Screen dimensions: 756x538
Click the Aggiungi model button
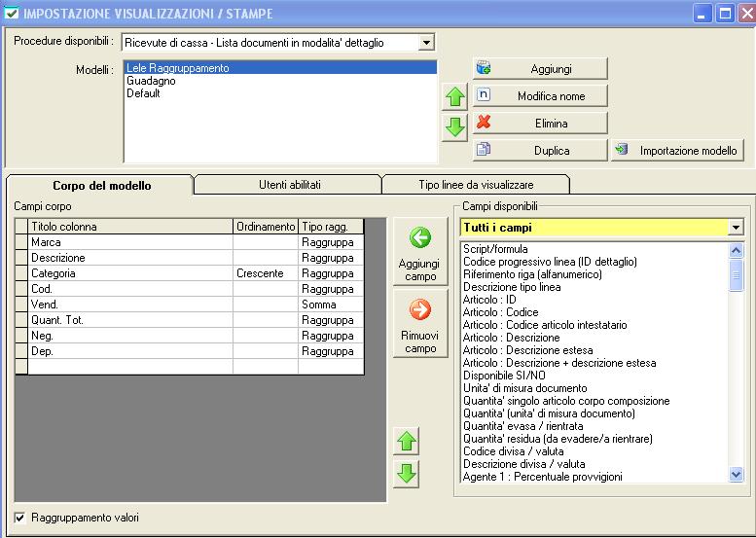click(540, 69)
